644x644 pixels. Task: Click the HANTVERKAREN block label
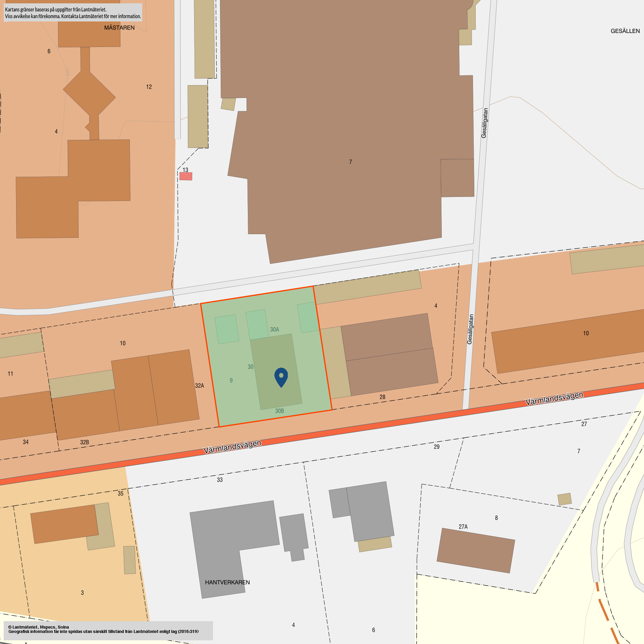click(227, 582)
